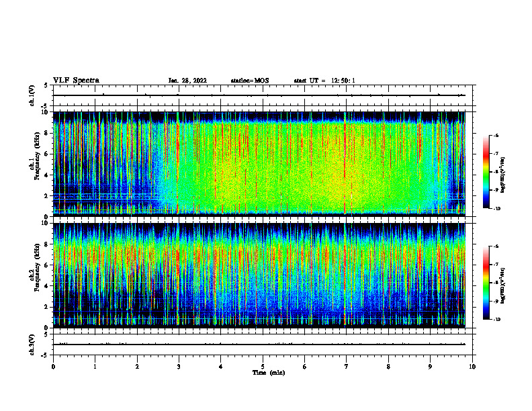Click the time axis tick label "4"
This screenshot has width=532, height=411.
coord(221,367)
